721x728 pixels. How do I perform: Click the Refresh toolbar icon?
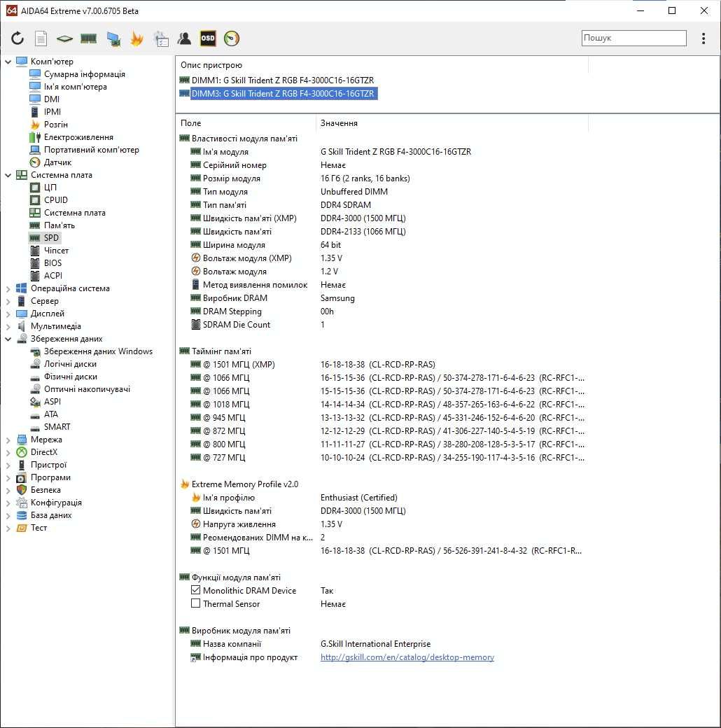coord(17,38)
